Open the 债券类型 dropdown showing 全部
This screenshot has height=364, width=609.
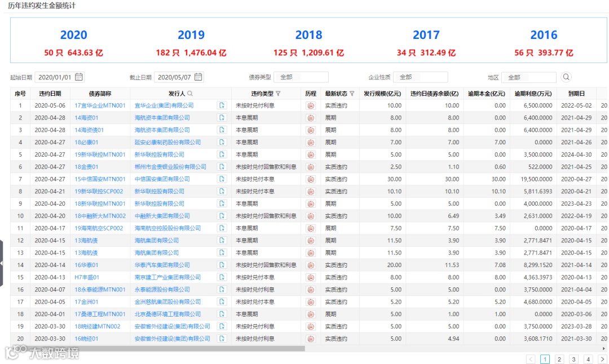301,77
